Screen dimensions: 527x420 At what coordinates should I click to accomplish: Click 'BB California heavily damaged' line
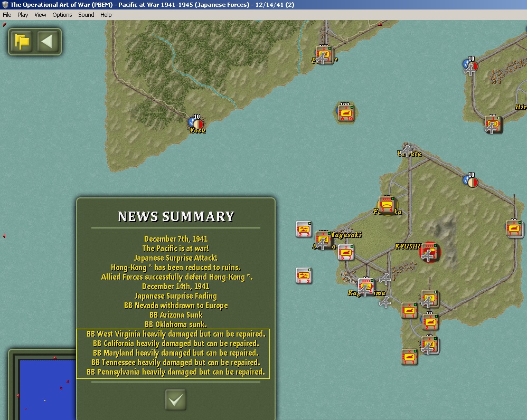tap(176, 343)
